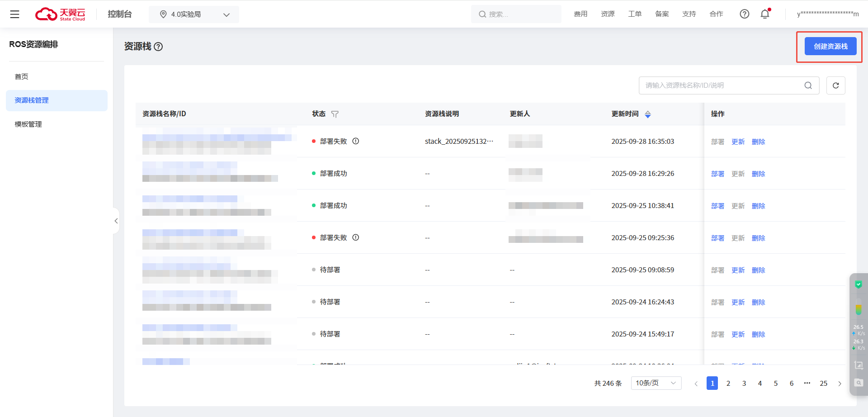868x417 pixels.
Task: Toggle sort order on 更新时间 column
Action: [x=648, y=114]
